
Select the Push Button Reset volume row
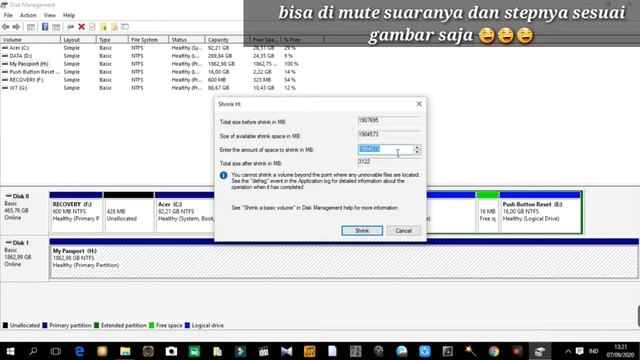(x=150, y=72)
